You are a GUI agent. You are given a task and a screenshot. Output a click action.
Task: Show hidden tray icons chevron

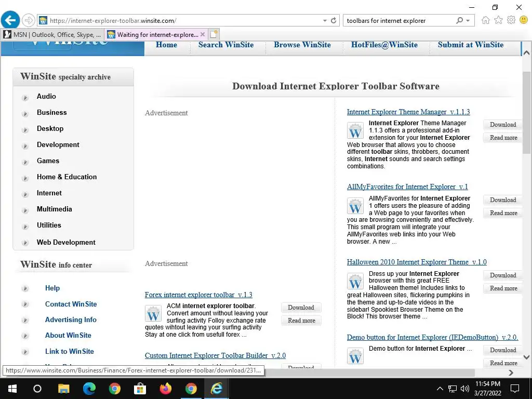click(440, 389)
